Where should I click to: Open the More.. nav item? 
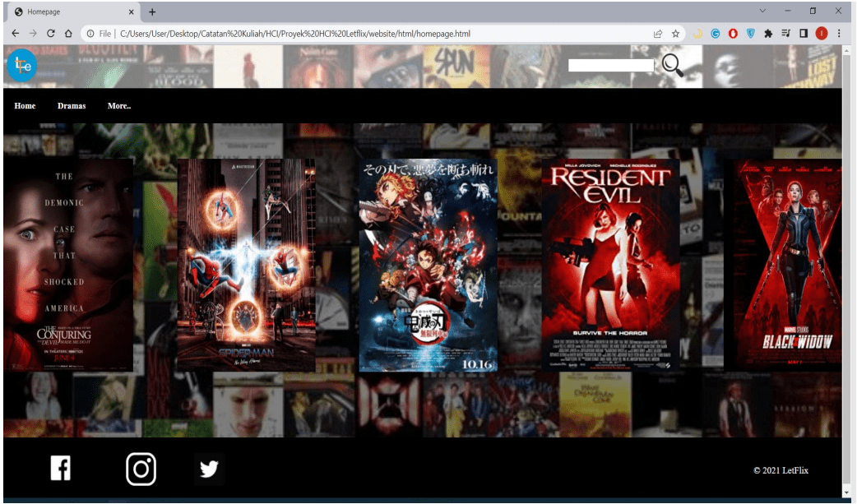click(x=119, y=106)
